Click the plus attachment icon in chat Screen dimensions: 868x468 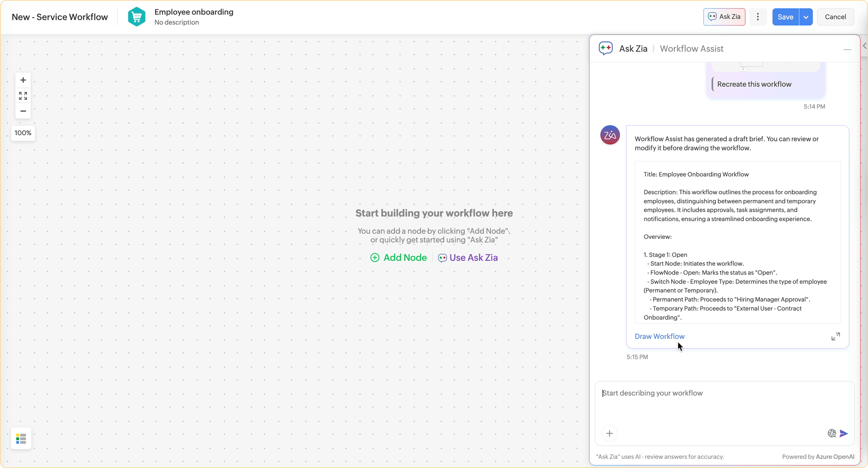[609, 433]
